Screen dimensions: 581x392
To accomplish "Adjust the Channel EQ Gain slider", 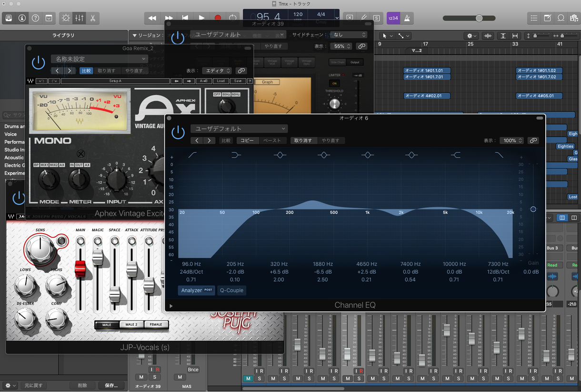I will (533, 209).
